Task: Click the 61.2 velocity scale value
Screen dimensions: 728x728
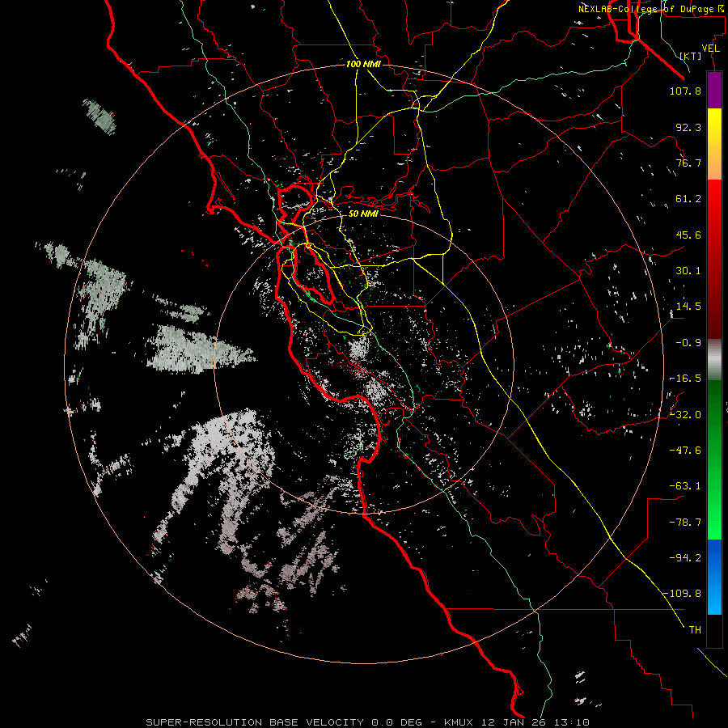Action: pyautogui.click(x=688, y=199)
